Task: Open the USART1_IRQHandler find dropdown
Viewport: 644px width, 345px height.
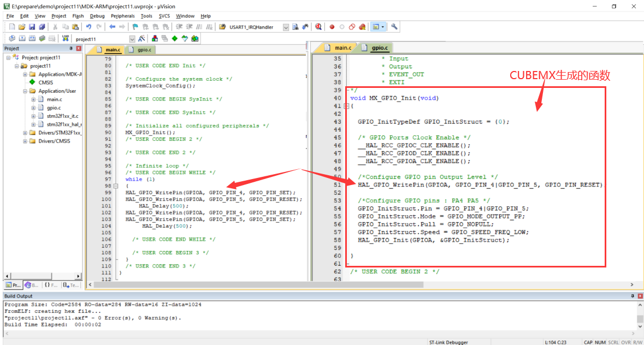Action: point(286,27)
